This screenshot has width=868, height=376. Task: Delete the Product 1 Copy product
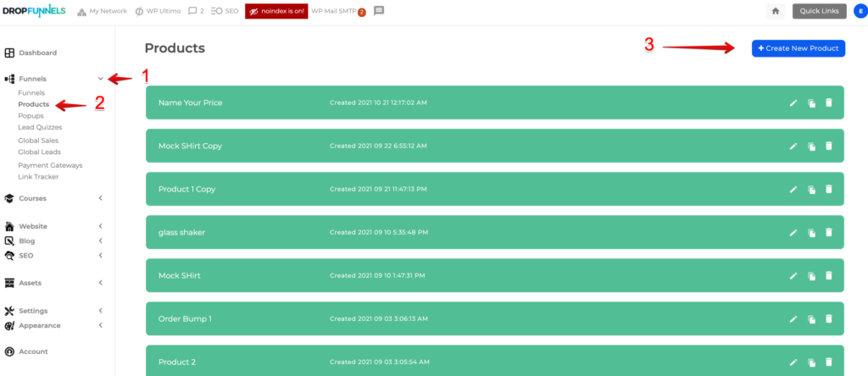tap(829, 189)
